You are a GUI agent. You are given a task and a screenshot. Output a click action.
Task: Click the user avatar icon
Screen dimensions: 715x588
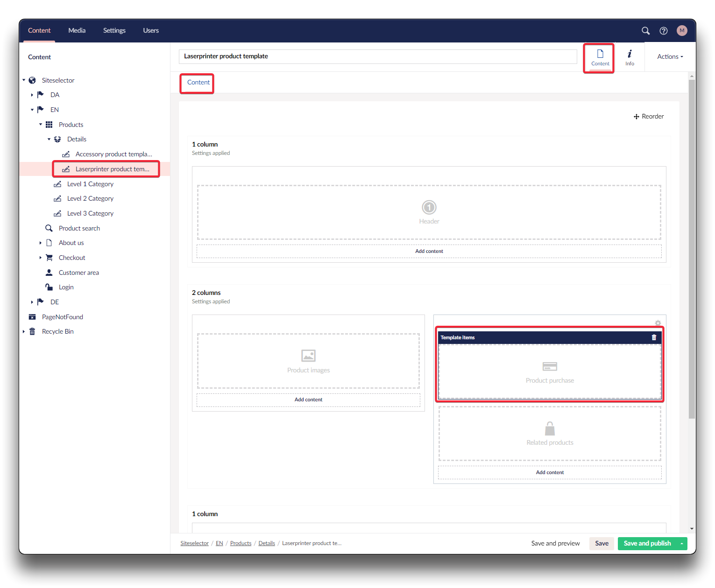click(682, 31)
